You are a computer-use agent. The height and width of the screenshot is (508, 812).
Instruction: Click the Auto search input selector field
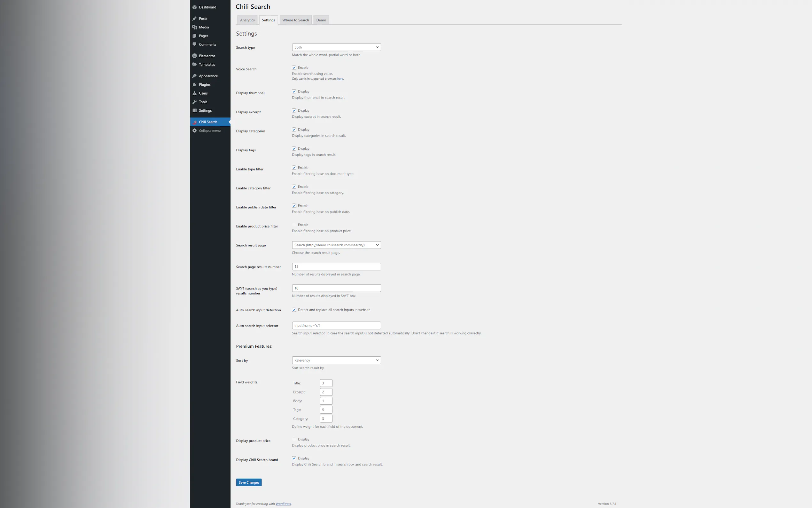(x=336, y=326)
